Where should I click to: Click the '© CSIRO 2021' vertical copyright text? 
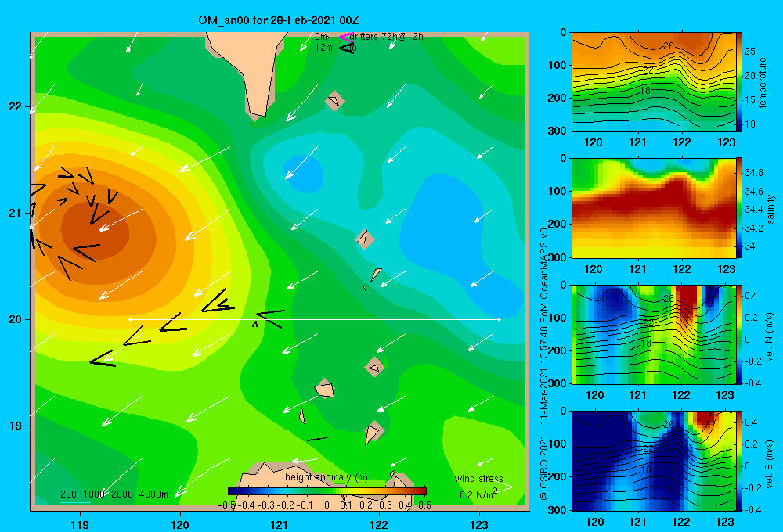pyautogui.click(x=544, y=468)
